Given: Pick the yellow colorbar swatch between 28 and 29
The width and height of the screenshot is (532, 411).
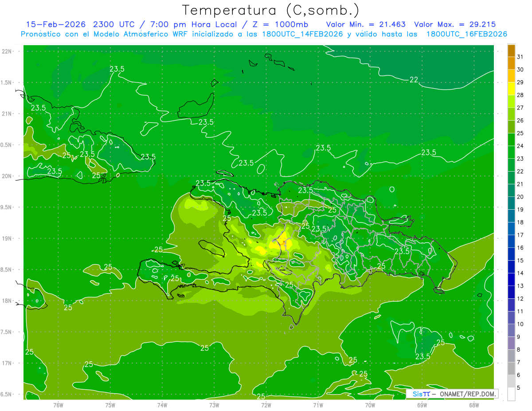Looking at the screenshot, I should tap(511, 89).
